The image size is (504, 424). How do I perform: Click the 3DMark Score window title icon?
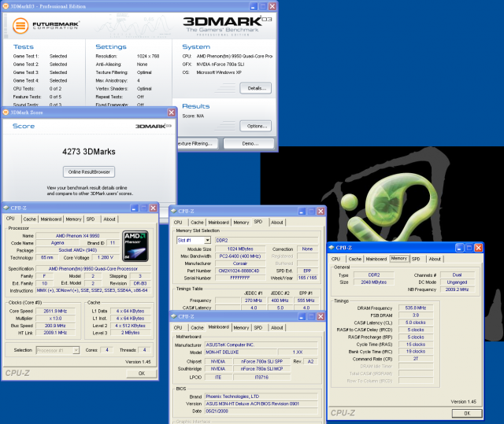point(6,112)
